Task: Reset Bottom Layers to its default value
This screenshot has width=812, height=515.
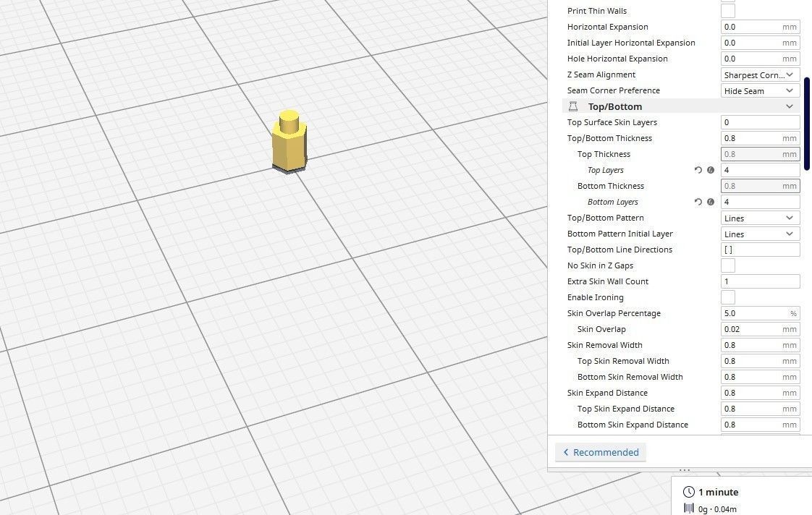Action: 698,202
